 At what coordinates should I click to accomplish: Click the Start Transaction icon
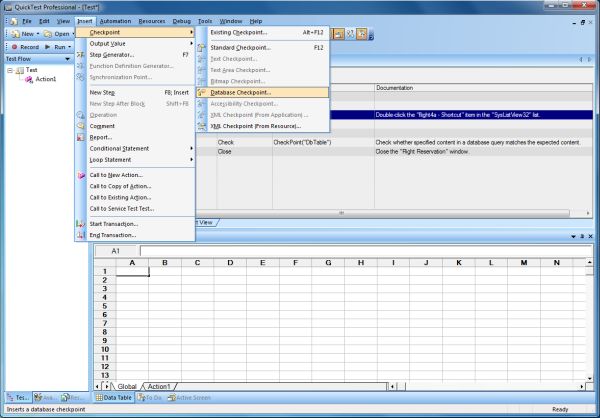click(x=80, y=224)
